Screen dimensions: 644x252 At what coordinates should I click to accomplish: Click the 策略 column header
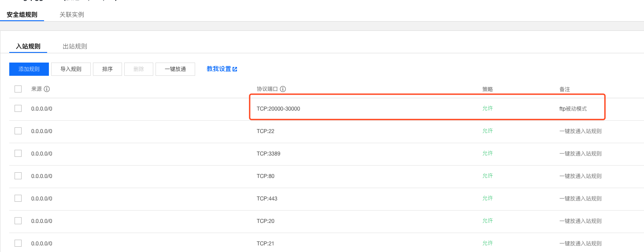[488, 89]
